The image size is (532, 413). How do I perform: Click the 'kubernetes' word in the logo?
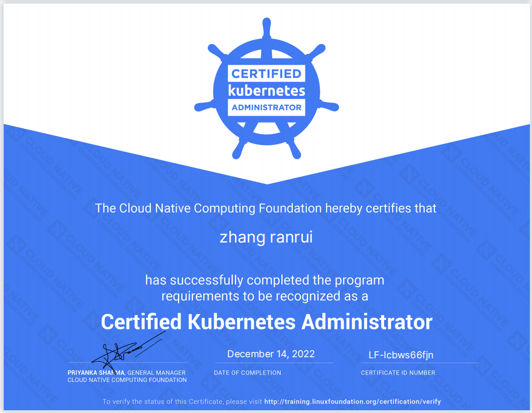[x=267, y=90]
